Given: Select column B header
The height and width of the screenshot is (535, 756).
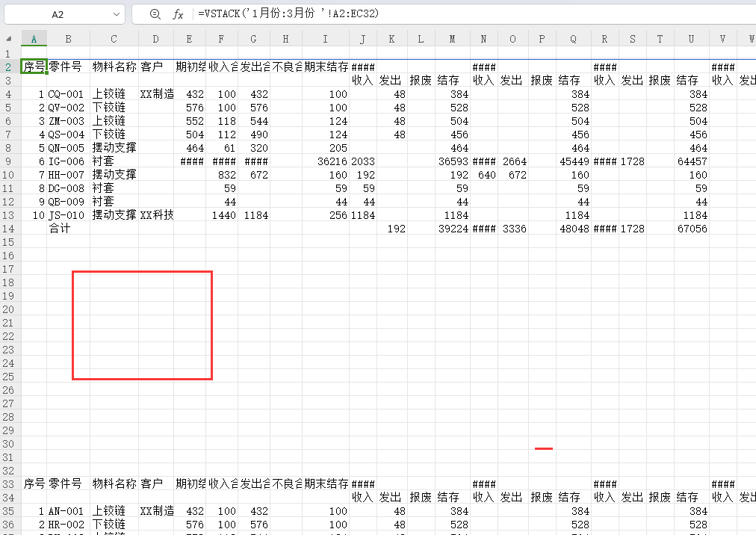Looking at the screenshot, I should point(69,39).
